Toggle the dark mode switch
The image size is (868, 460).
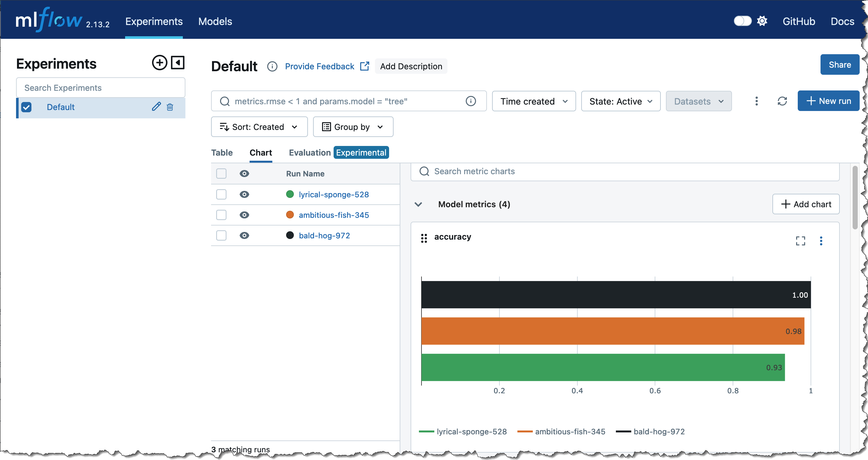pos(742,21)
